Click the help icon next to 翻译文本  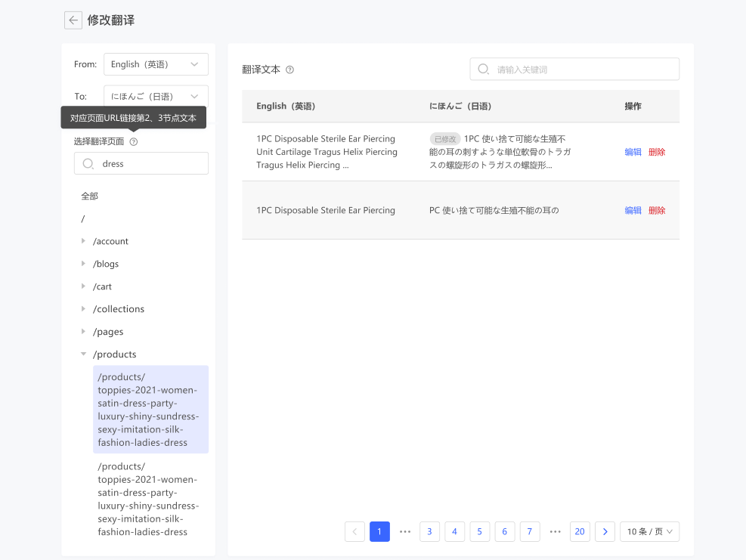tap(289, 70)
